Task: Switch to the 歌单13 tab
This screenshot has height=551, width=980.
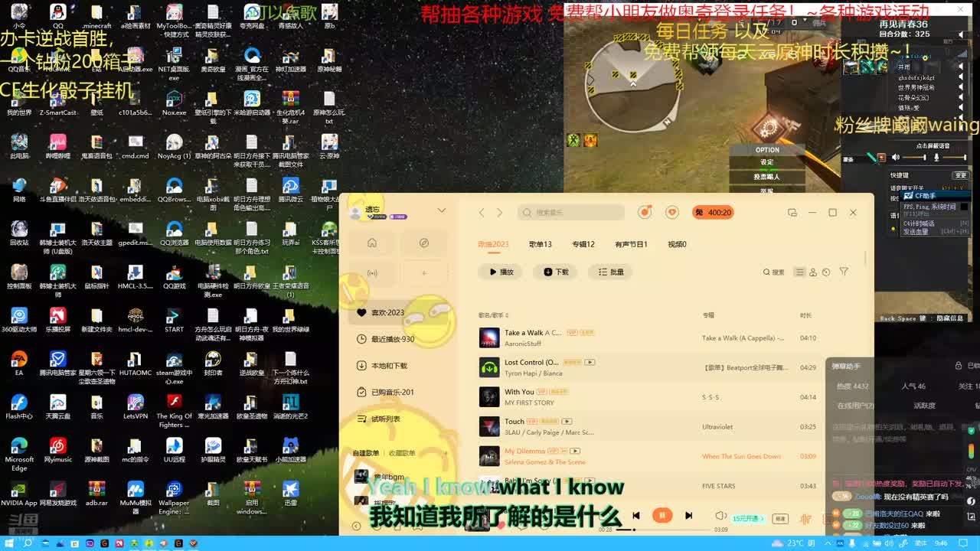Action: pos(541,244)
